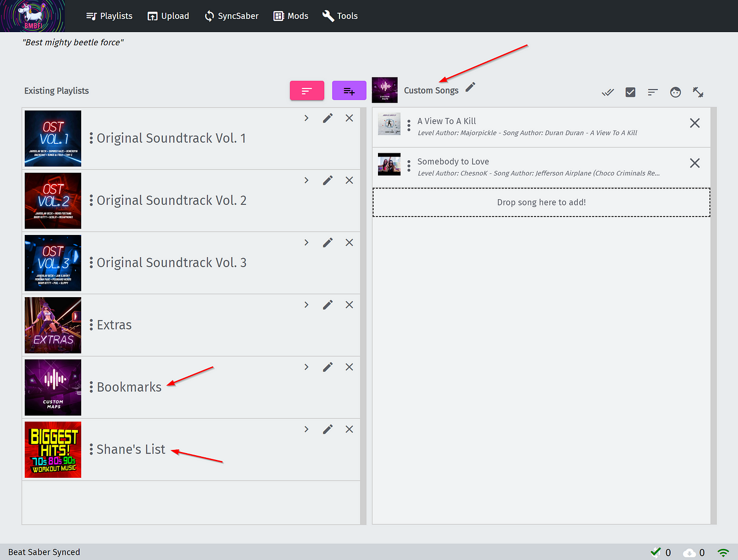Click drag handle of Original Soundtrack Vol. 1

click(91, 138)
